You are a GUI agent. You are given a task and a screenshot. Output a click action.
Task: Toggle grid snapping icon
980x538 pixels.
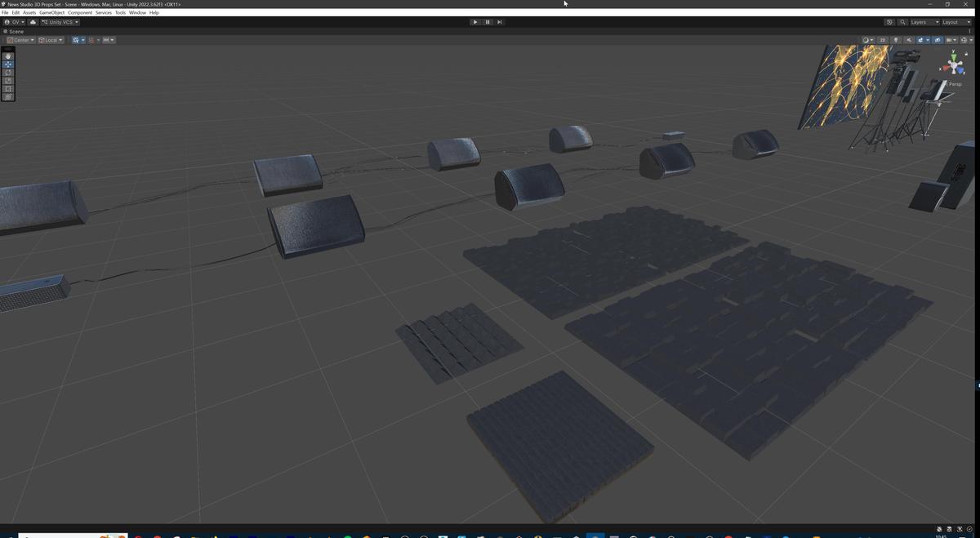pyautogui.click(x=91, y=40)
